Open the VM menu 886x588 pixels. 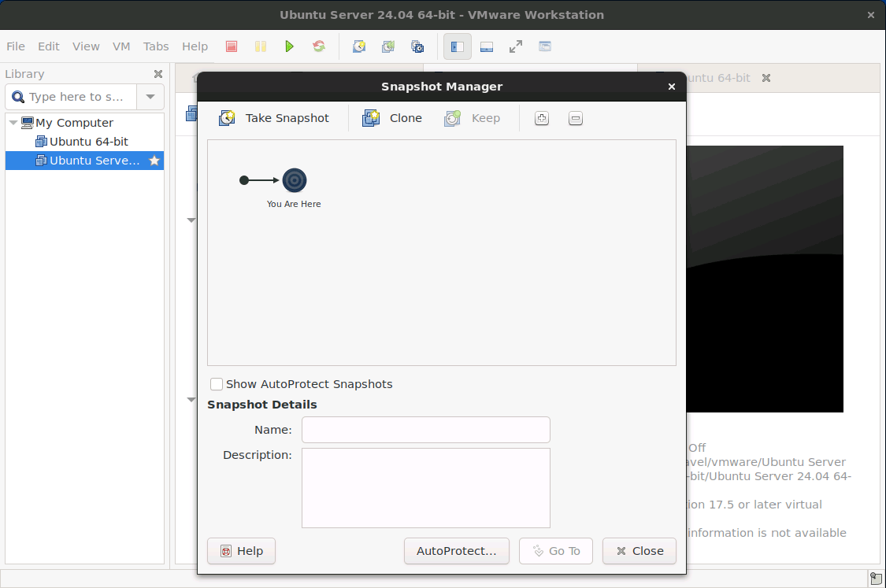tap(121, 46)
